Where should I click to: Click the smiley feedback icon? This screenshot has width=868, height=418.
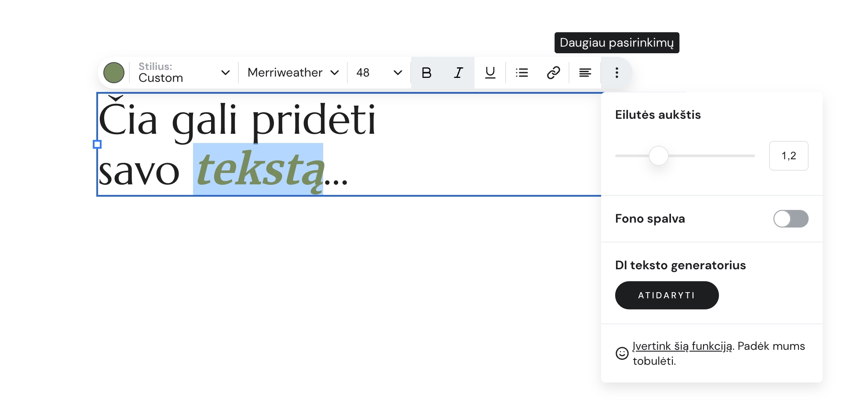click(622, 353)
